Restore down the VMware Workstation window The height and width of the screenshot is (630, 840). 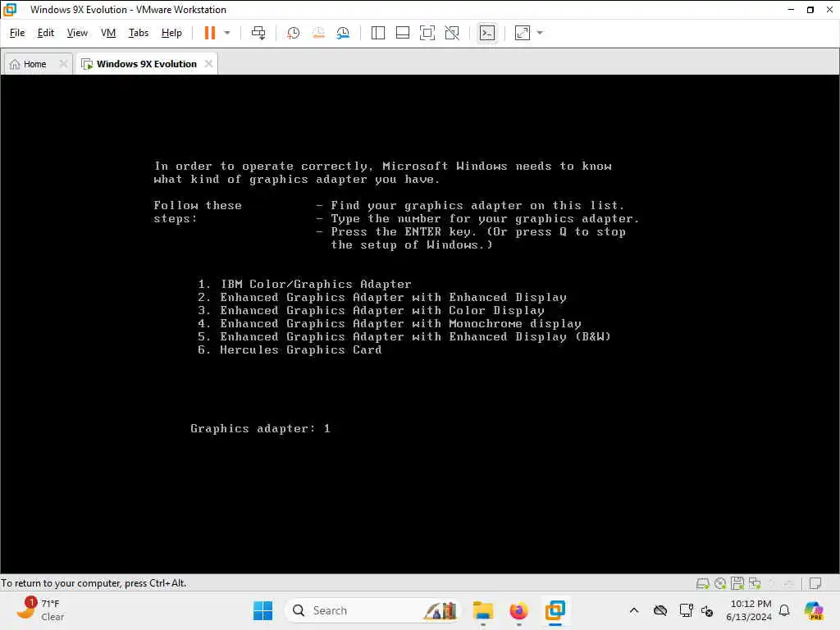[x=810, y=10]
